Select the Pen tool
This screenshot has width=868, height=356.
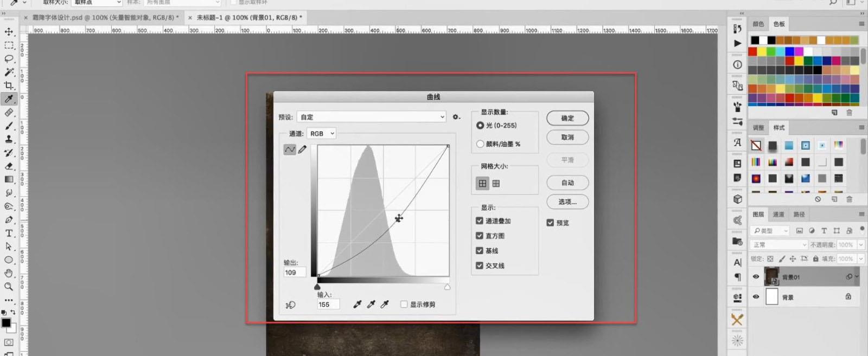(x=9, y=219)
